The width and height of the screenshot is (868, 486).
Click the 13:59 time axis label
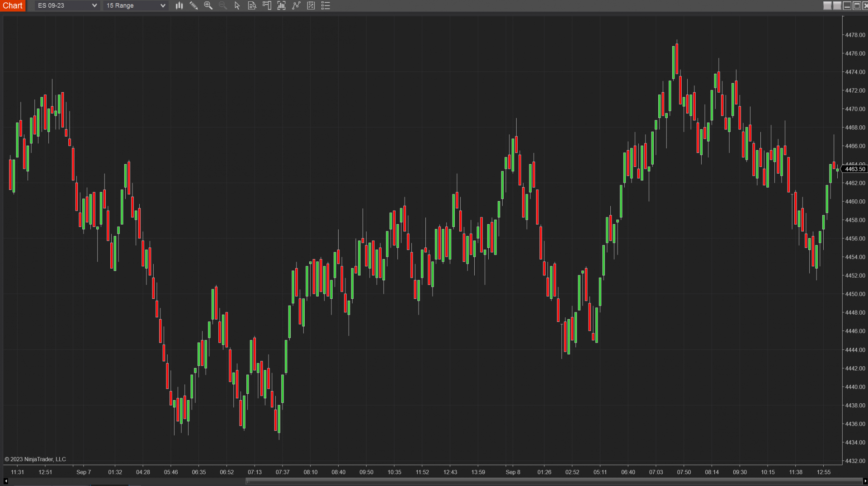478,472
